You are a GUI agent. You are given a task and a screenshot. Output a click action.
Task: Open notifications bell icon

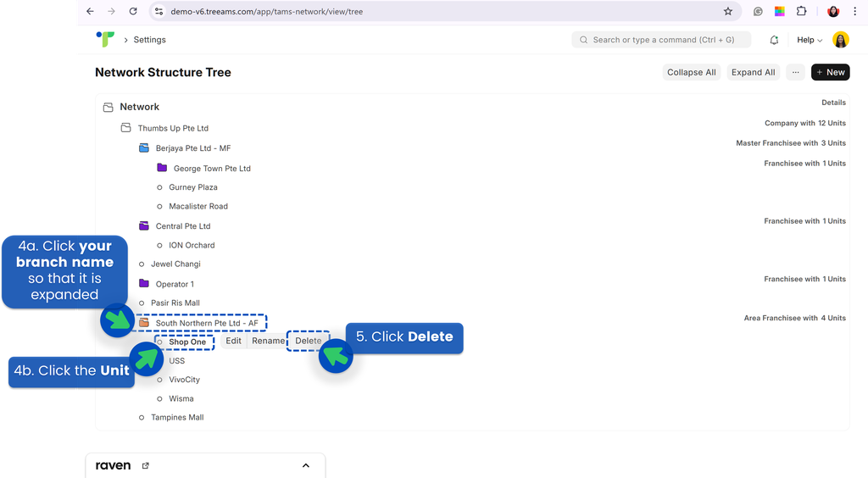point(774,40)
